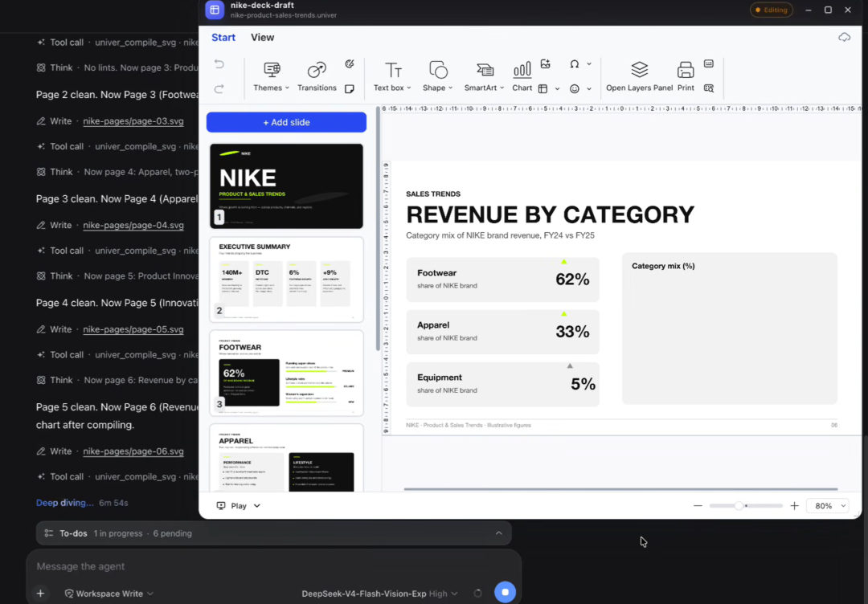Select slide 3 Footwear thumbnail
Image resolution: width=868 pixels, height=604 pixels.
point(286,373)
